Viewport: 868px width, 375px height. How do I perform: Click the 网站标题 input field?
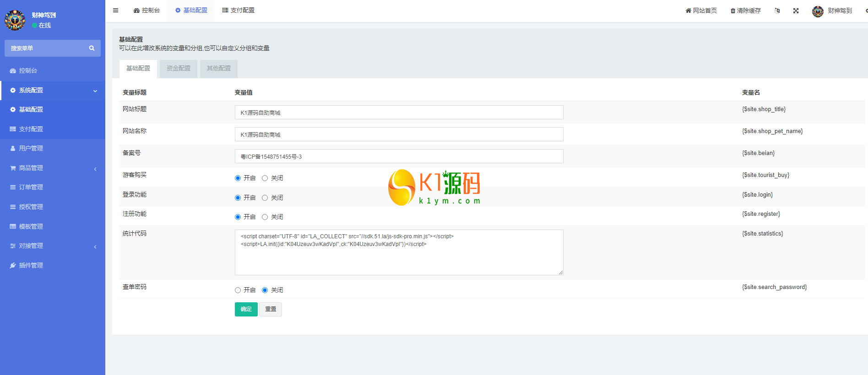point(399,112)
